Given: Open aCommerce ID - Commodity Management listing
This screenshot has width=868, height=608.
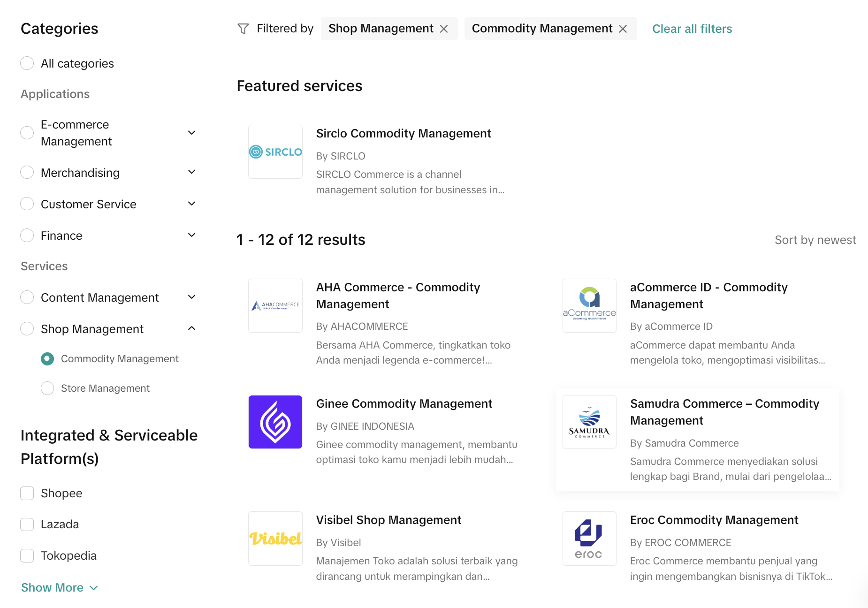Looking at the screenshot, I should tap(709, 296).
